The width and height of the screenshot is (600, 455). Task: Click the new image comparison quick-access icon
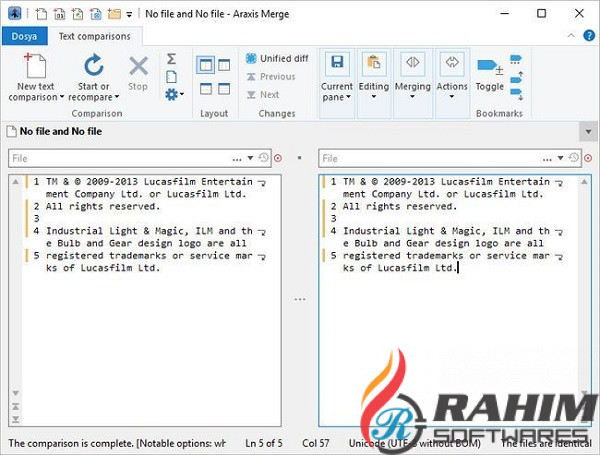(96, 14)
